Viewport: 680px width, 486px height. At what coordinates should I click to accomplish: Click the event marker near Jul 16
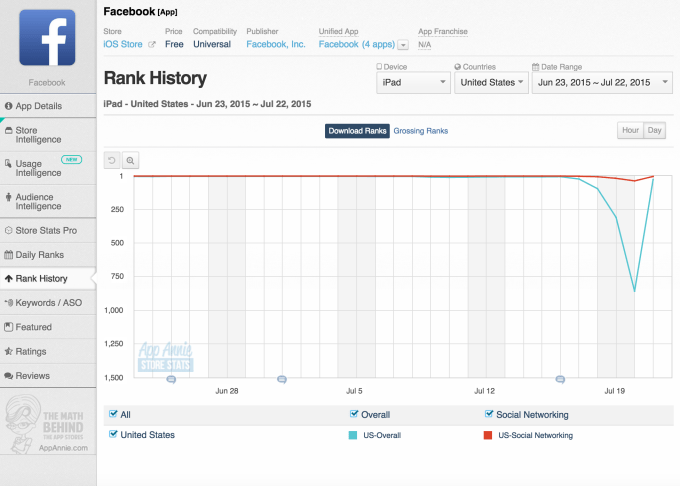pyautogui.click(x=560, y=380)
